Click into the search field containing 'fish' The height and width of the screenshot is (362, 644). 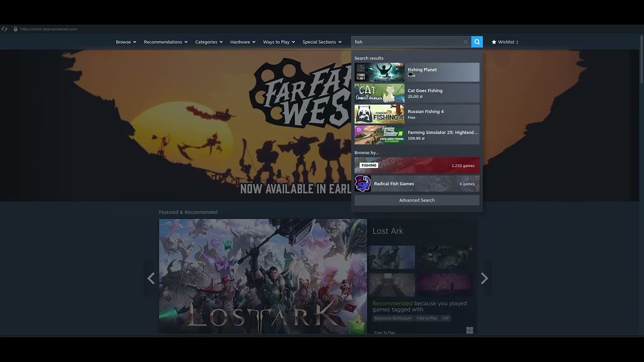410,42
